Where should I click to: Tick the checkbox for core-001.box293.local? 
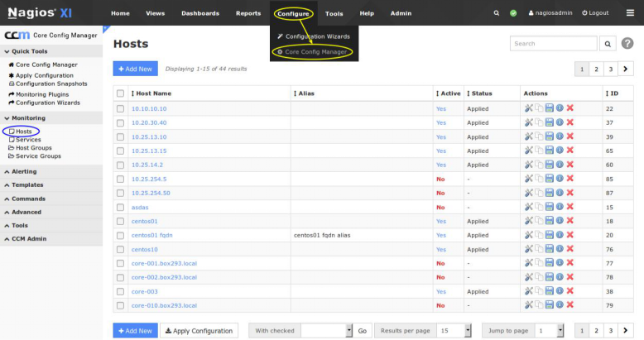coord(120,263)
